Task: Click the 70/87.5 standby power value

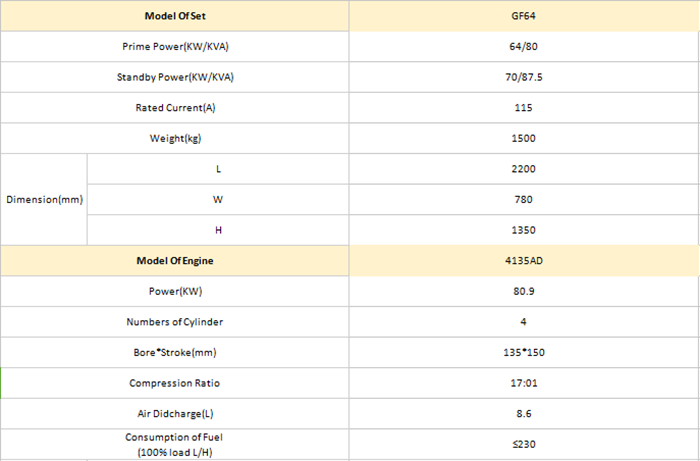Action: point(524,77)
